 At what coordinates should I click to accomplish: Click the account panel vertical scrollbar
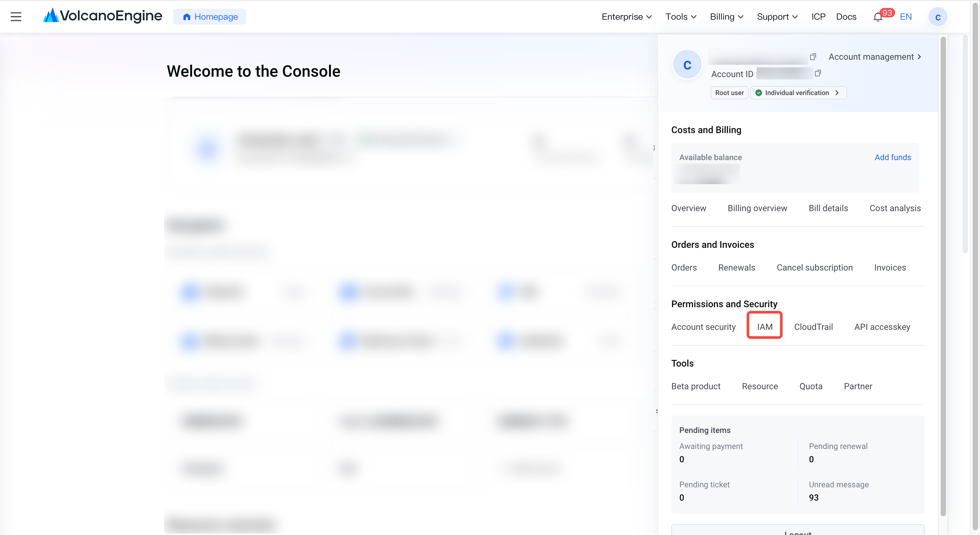pos(943,276)
